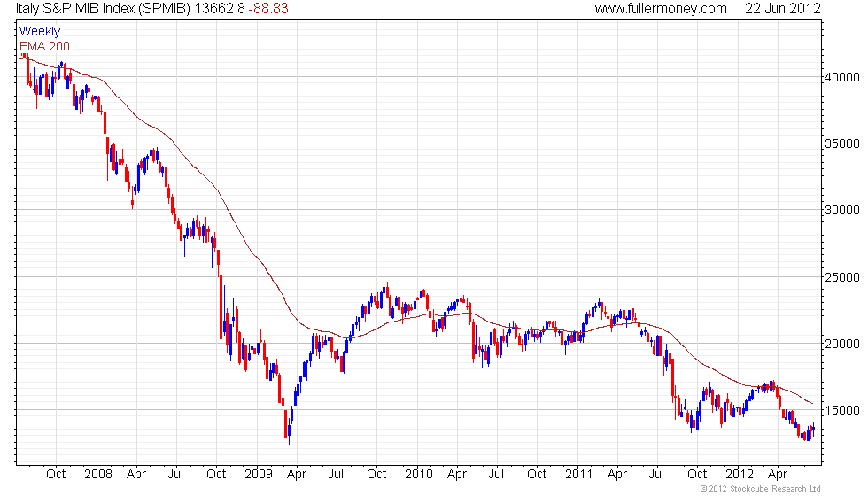Viewport: 868px width, 496px height.
Task: Click the date 22 Jun 2012
Action: coord(783,8)
